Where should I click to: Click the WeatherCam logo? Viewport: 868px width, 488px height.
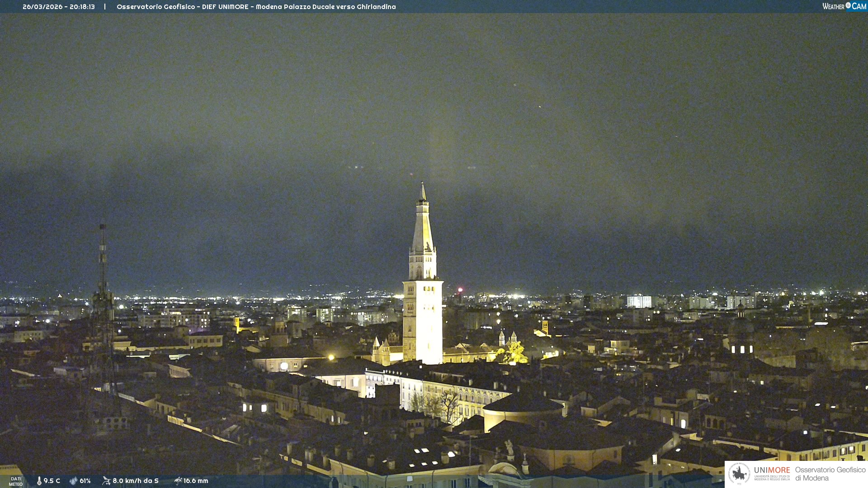tap(844, 6)
